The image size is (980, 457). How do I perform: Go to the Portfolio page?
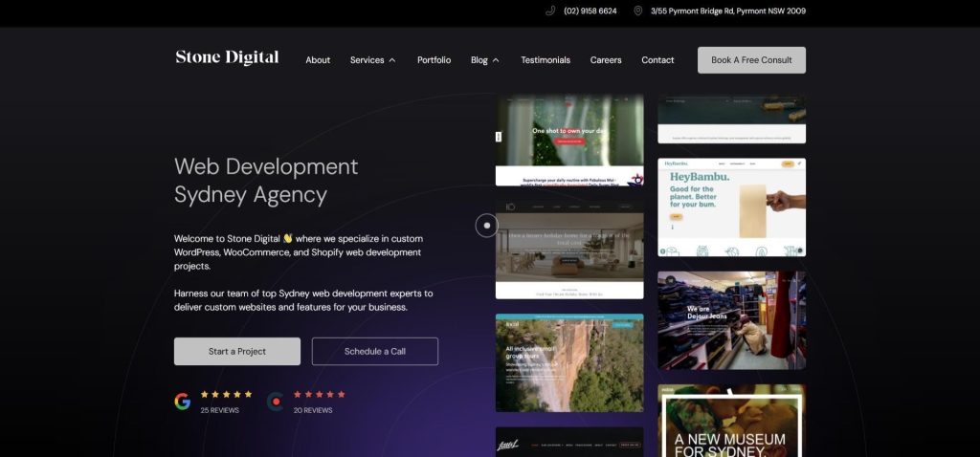click(434, 60)
